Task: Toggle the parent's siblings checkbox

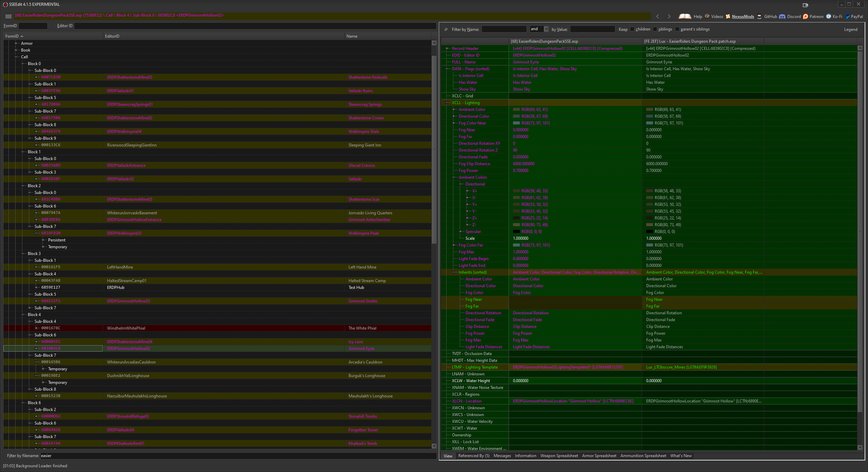Action: click(677, 29)
